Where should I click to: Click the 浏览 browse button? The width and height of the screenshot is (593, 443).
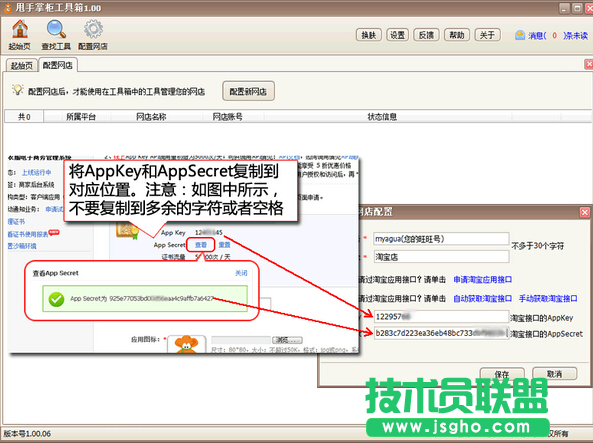tap(287, 340)
